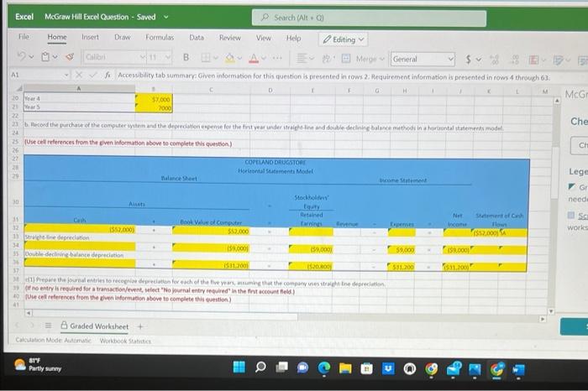
Task: Open Word from the taskbar
Action: point(518,370)
